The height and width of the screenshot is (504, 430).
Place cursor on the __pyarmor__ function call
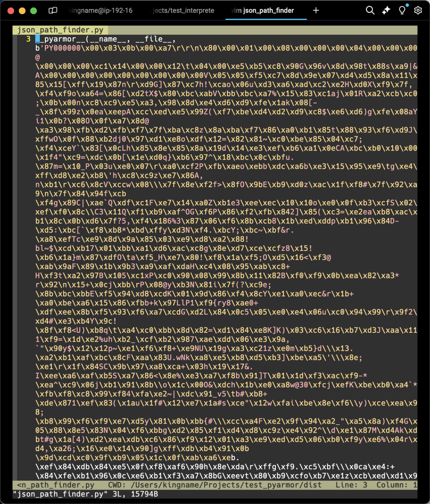coord(64,39)
